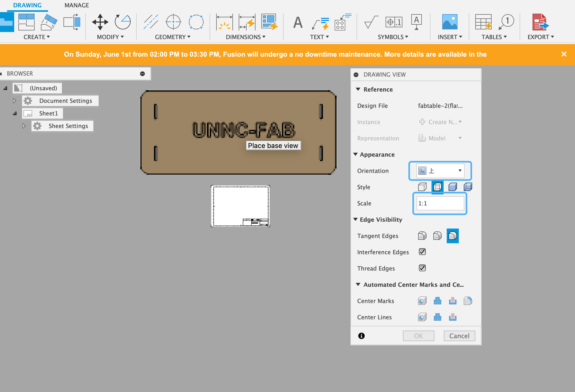This screenshot has height=392, width=575.
Task: Pick the automated dimension tool
Action: coord(269,22)
